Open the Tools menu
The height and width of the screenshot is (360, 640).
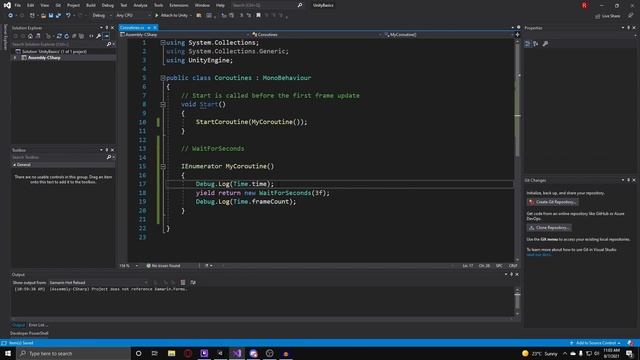(x=158, y=5)
